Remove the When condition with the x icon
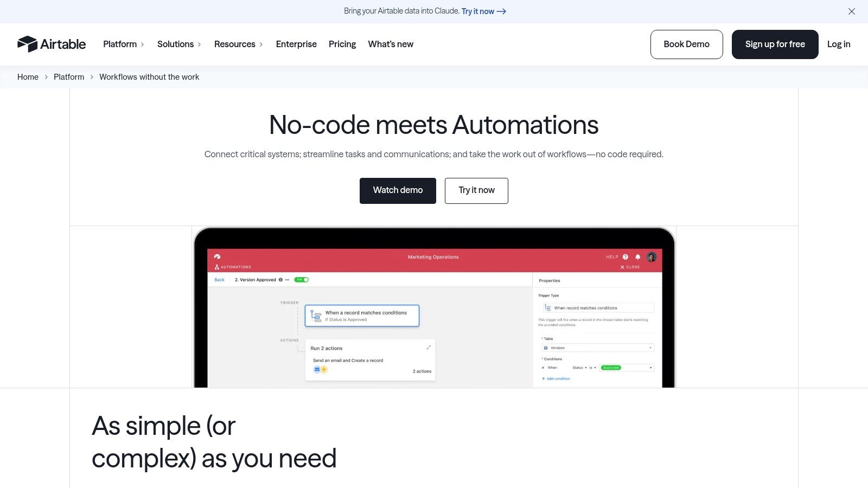This screenshot has width=868, height=488. [x=543, y=368]
